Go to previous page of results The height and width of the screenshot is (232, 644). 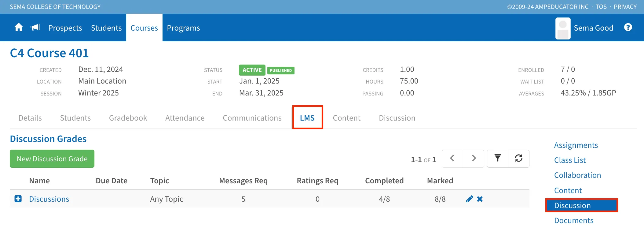click(452, 159)
